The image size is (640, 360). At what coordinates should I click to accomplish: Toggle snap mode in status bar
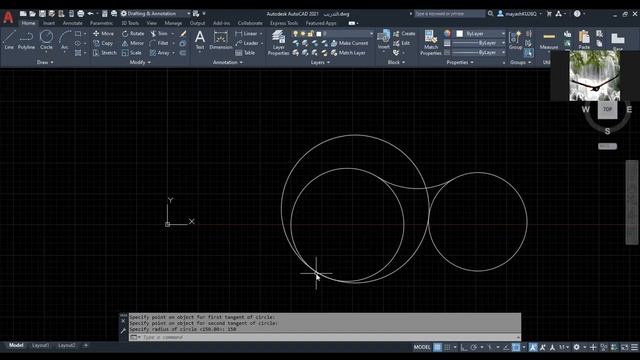[x=447, y=347]
